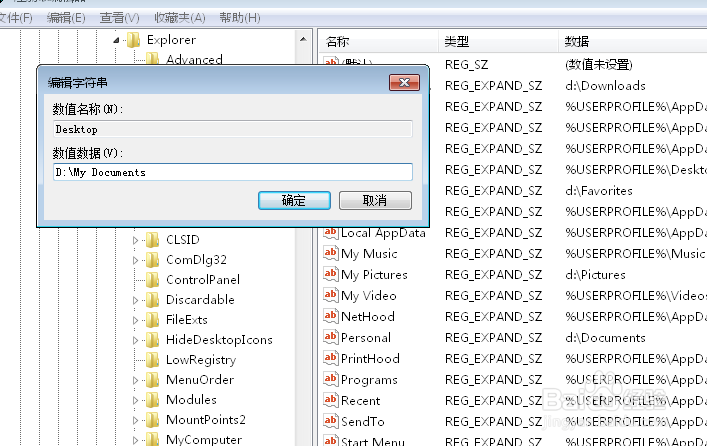Click the Explorer folder icon
Image resolution: width=707 pixels, height=446 pixels.
[133, 40]
